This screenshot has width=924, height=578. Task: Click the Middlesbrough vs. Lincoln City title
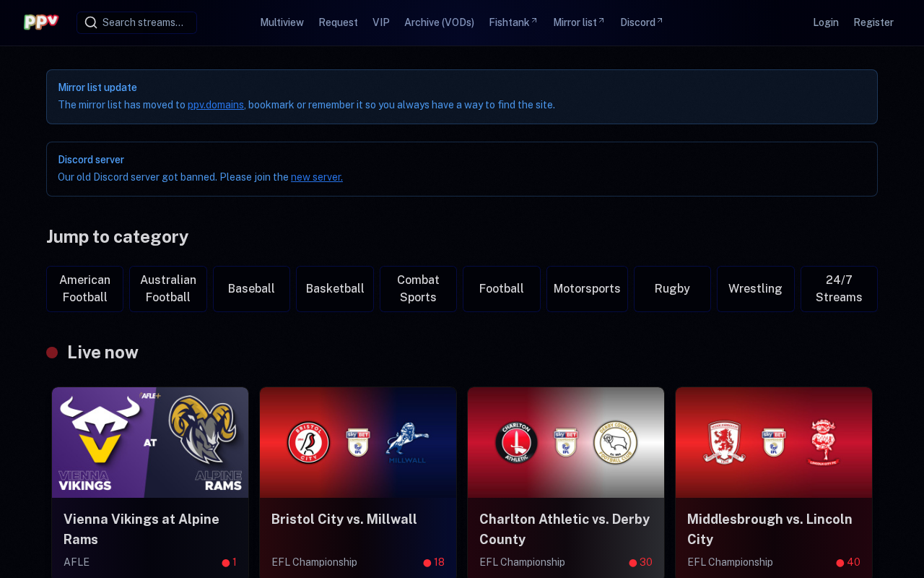click(x=770, y=530)
